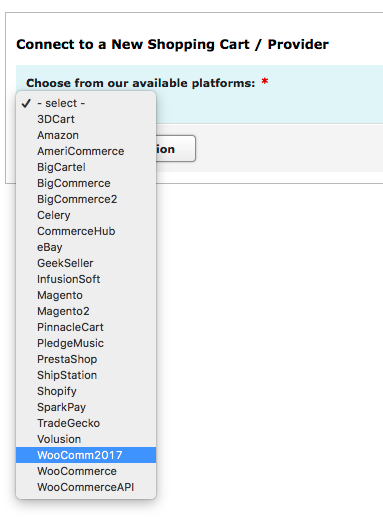Pick PledgeMusic platform option

tap(86, 343)
